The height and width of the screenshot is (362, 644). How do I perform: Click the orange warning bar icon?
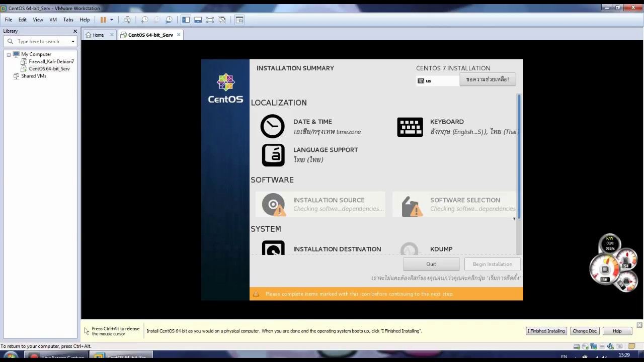[256, 294]
